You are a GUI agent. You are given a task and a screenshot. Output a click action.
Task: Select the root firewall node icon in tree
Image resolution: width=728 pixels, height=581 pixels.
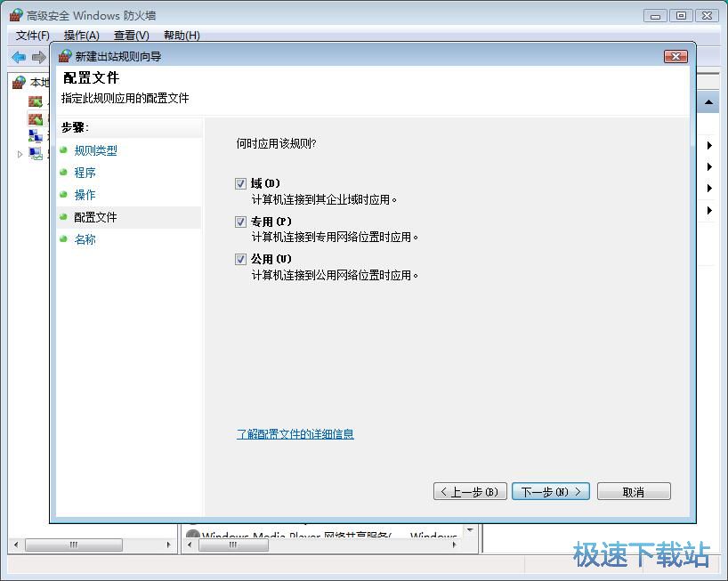coord(19,82)
